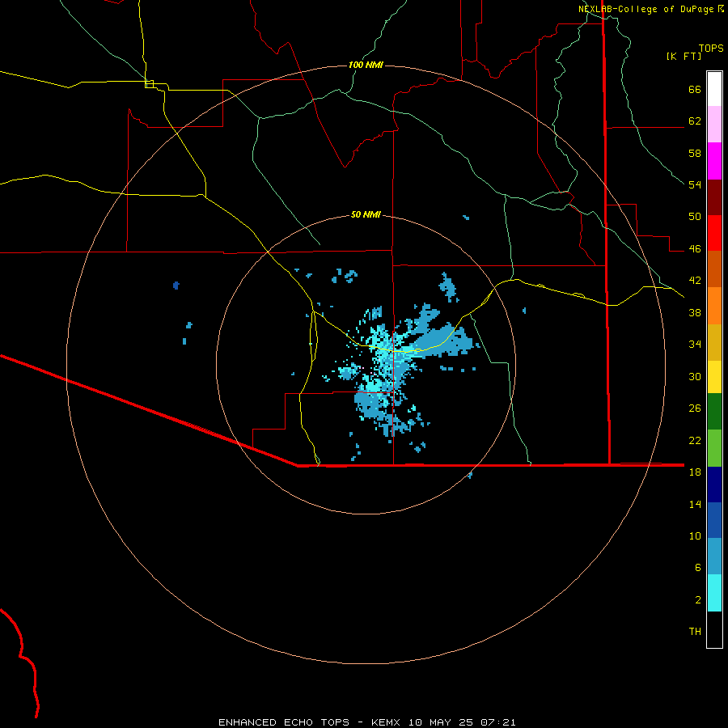The image size is (728, 728).
Task: Click the navy blue legend swatch
Action: click(x=714, y=485)
